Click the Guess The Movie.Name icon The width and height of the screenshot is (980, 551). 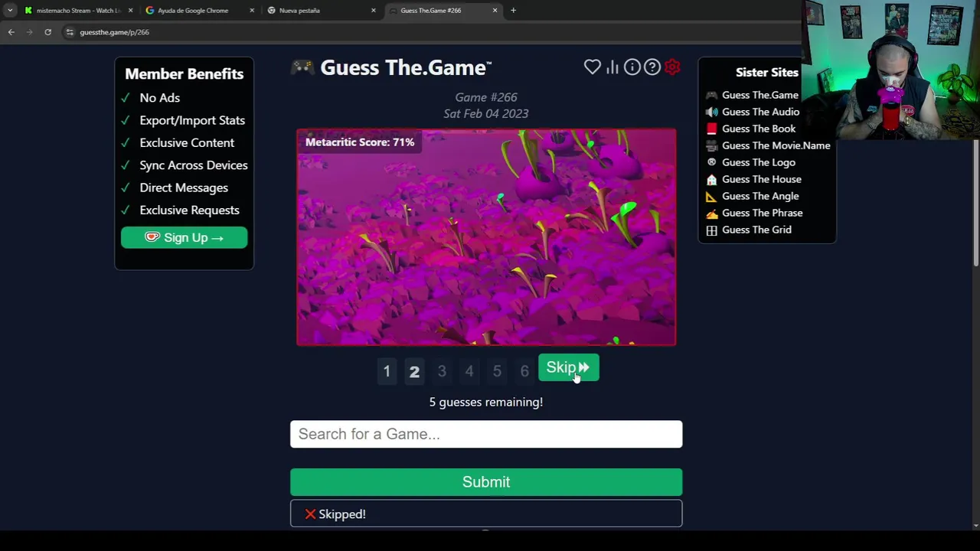click(711, 145)
